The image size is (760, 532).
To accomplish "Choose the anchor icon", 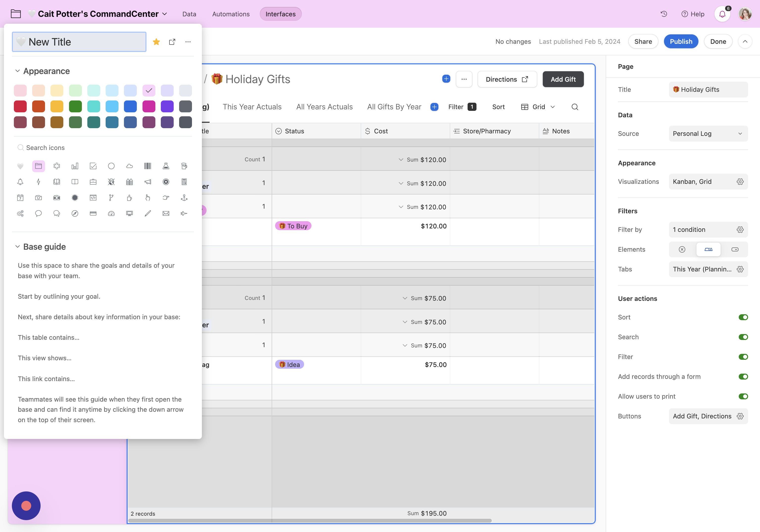I will point(184,198).
